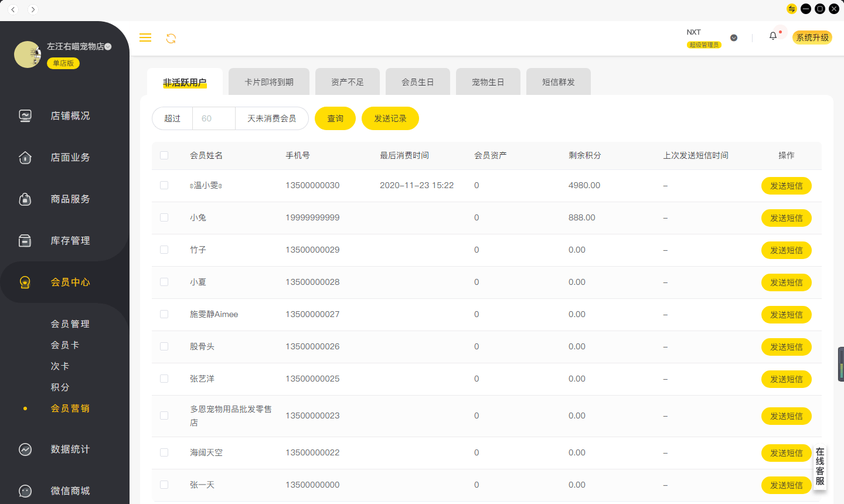Click the 店铺概况 sidebar icon

(25, 116)
